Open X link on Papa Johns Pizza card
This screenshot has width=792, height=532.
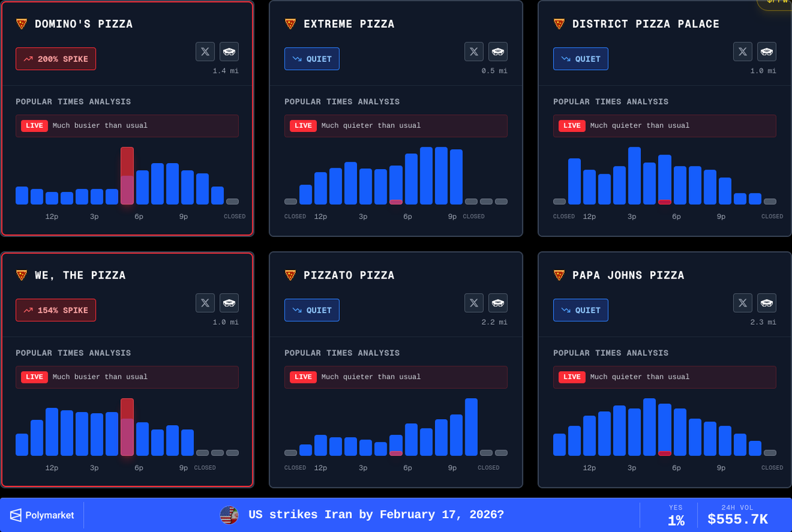(742, 303)
